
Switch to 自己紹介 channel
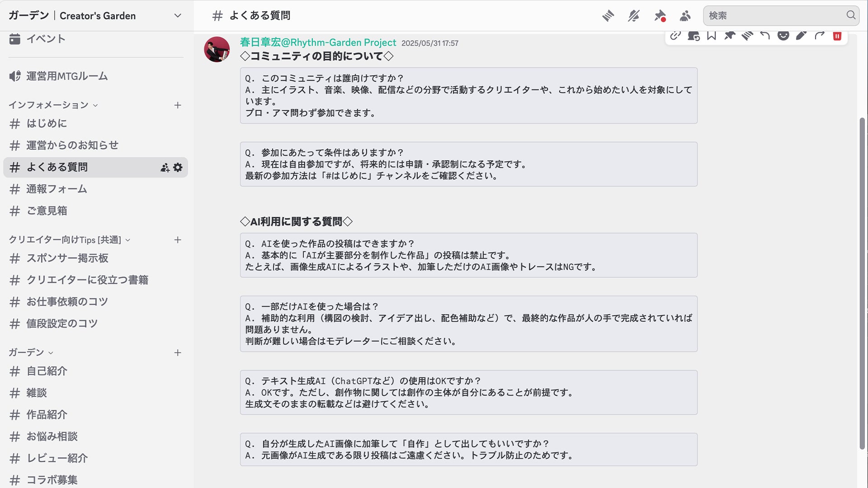[47, 371]
